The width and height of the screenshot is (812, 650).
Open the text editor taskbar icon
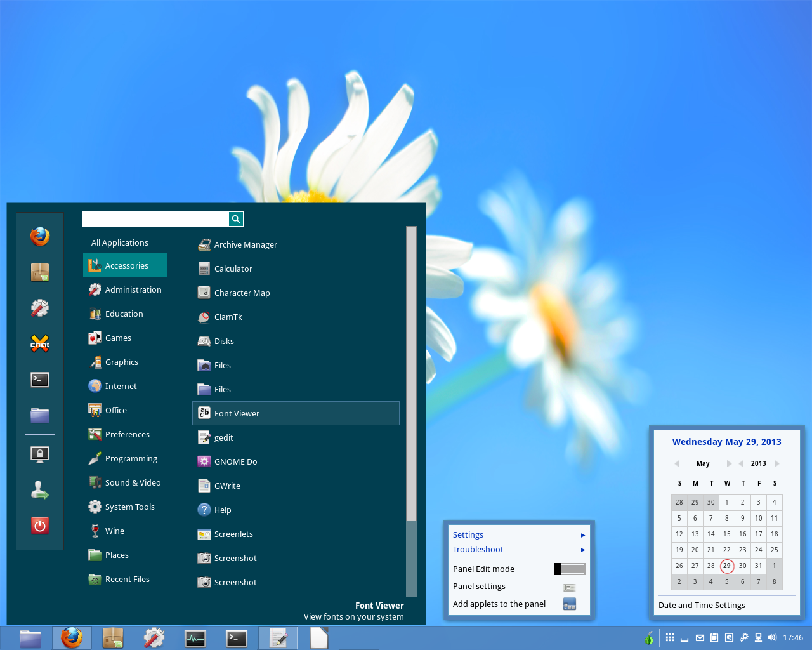click(x=278, y=638)
